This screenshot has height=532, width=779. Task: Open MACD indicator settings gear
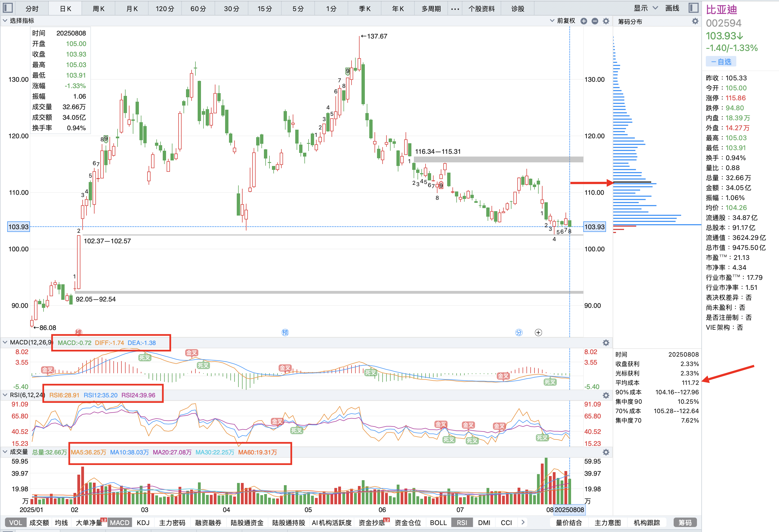[606, 343]
